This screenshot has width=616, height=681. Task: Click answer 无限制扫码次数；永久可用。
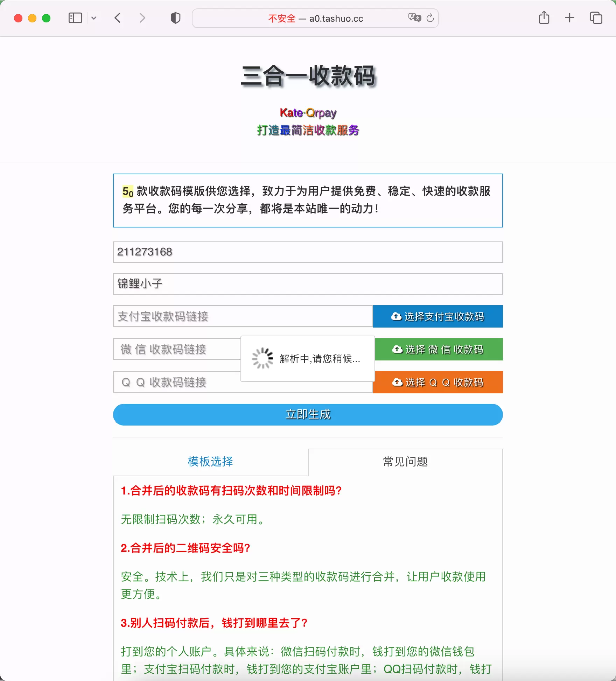(x=193, y=519)
